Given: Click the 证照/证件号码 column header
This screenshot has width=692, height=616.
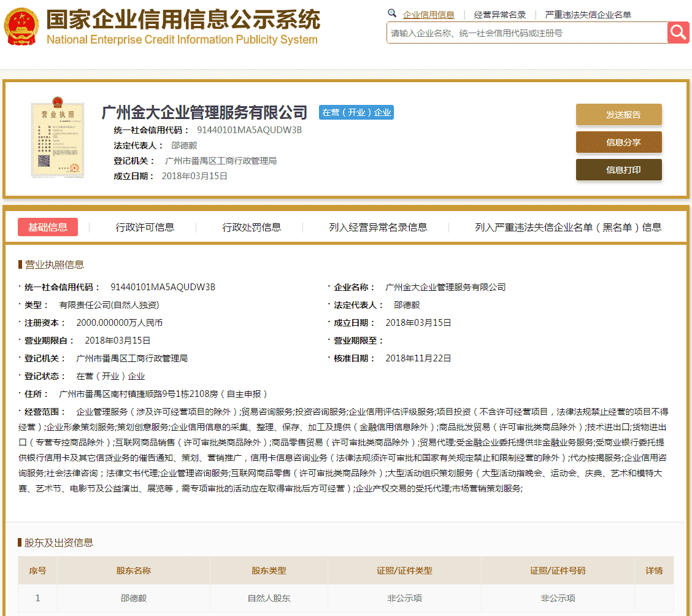Looking at the screenshot, I should pos(558,571).
